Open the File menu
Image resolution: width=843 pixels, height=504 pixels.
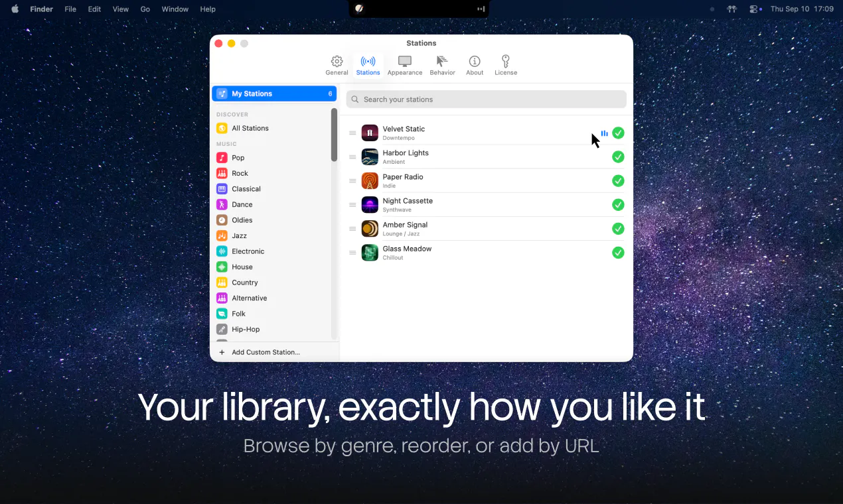[x=70, y=9]
